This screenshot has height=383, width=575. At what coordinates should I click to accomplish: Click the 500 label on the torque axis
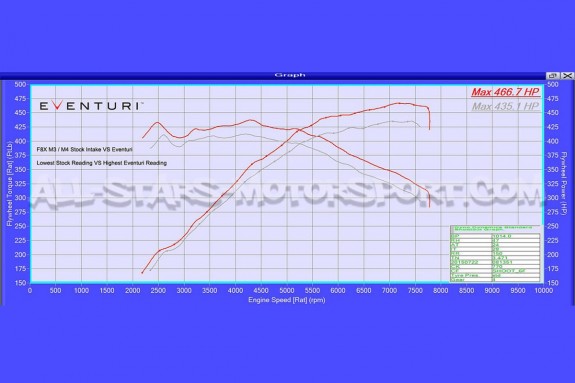tap(20, 84)
